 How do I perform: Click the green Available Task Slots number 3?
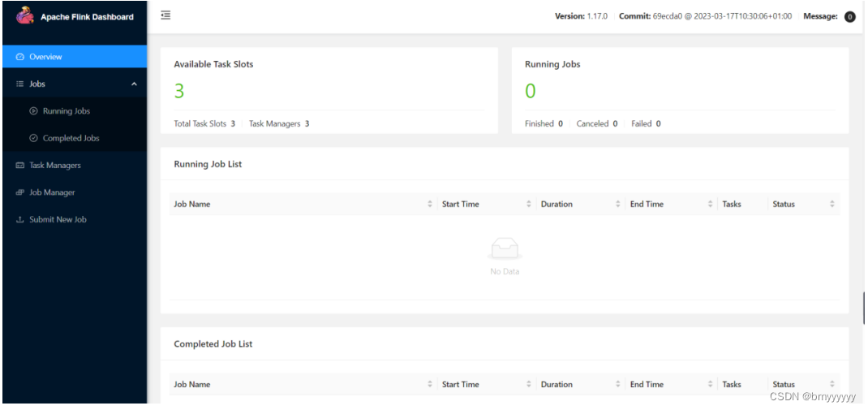coord(178,91)
